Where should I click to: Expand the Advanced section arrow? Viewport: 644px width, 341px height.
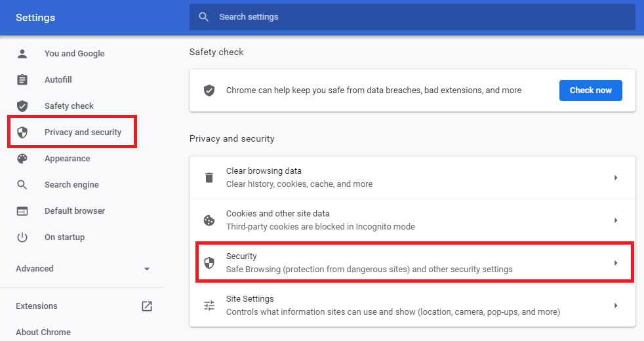pyautogui.click(x=147, y=269)
